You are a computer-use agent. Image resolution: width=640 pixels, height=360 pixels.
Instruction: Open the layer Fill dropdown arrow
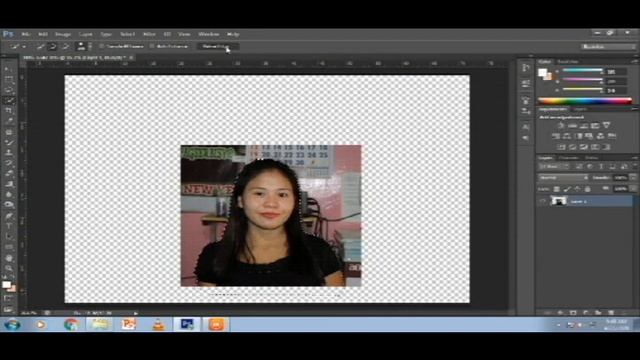(633, 189)
